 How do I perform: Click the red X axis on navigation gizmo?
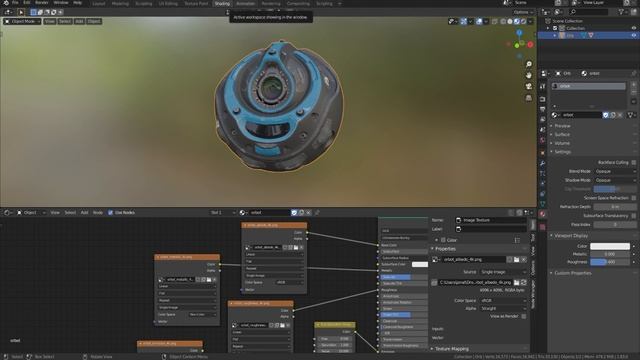tap(530, 44)
